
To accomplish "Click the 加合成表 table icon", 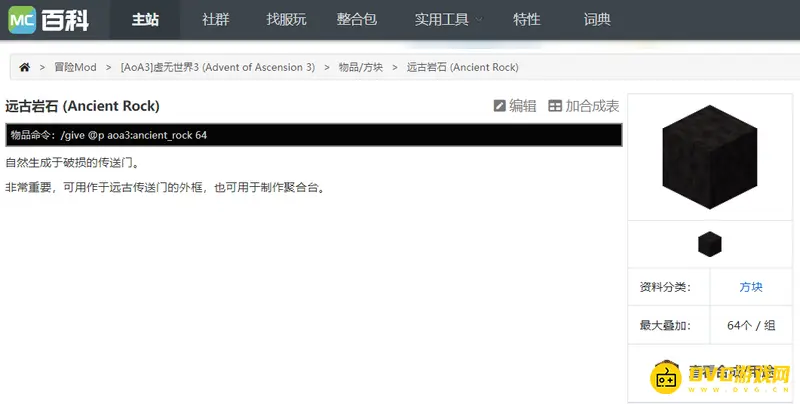I will tap(555, 106).
